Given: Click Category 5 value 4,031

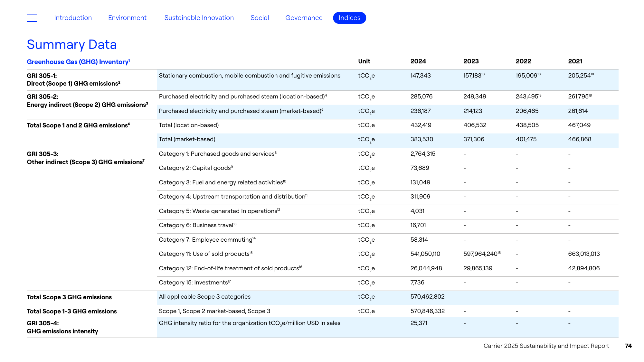Looking at the screenshot, I should [417, 211].
